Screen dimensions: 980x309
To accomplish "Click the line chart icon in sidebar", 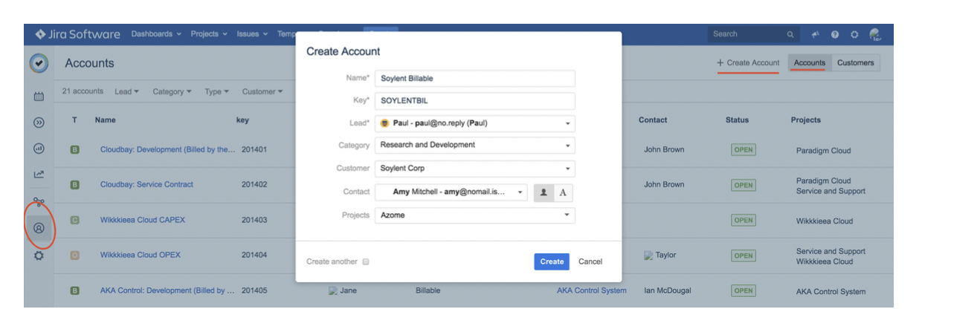I will click(x=39, y=175).
